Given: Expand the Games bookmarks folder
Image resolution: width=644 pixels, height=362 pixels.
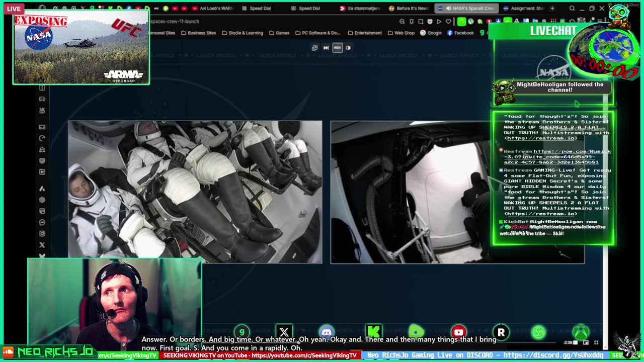Looking at the screenshot, I should pyautogui.click(x=279, y=33).
